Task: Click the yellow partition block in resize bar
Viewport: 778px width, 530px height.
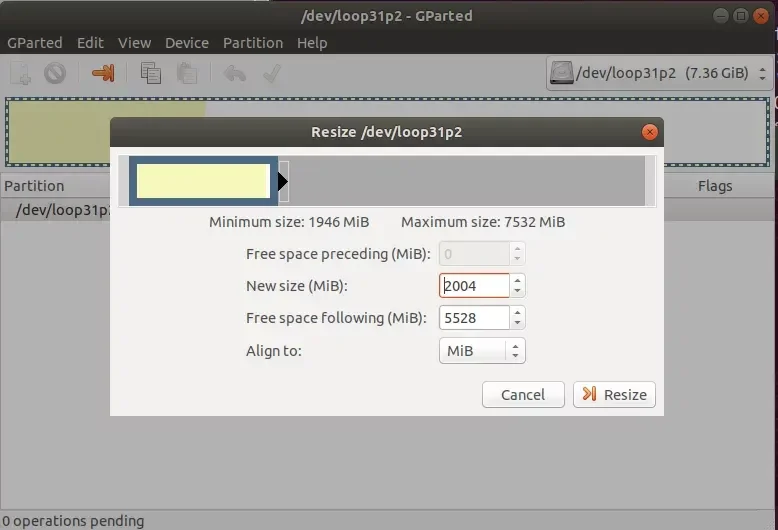Action: [203, 181]
